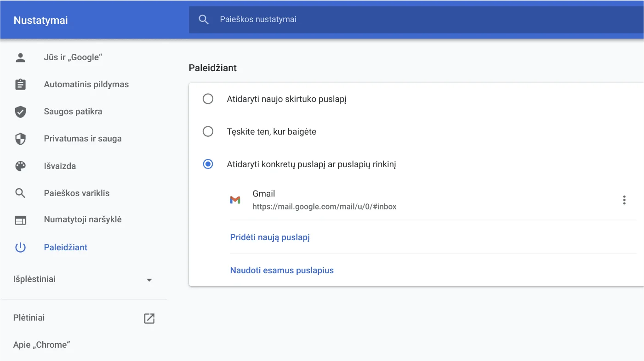
Task: Select 'Atidaryti konkretų puslapį ar puslapių rinkinį'
Action: coord(208,164)
